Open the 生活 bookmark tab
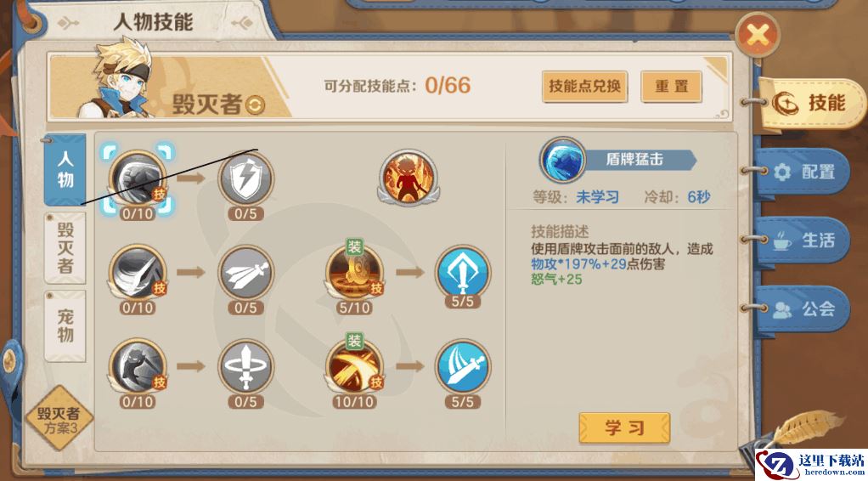The image size is (868, 481). tap(802, 240)
